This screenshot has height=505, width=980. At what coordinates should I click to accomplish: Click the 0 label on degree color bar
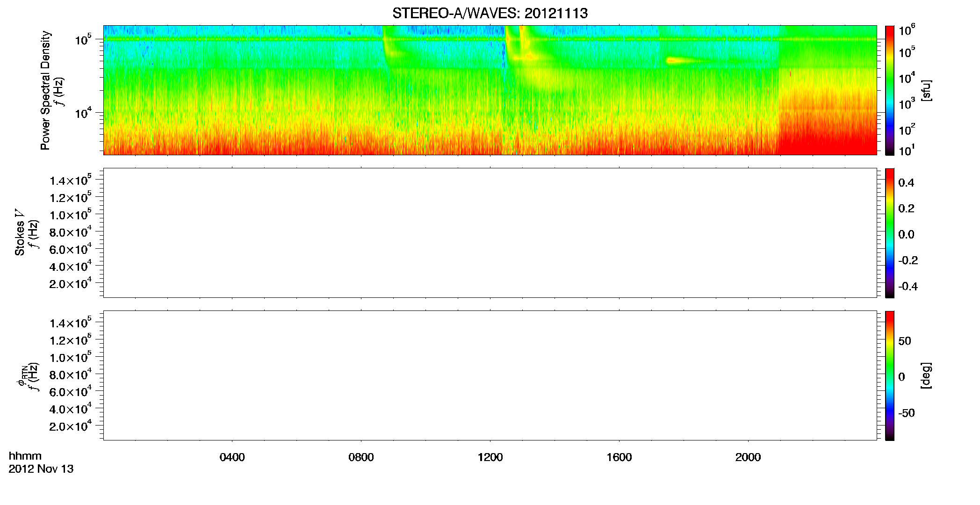[x=901, y=377]
